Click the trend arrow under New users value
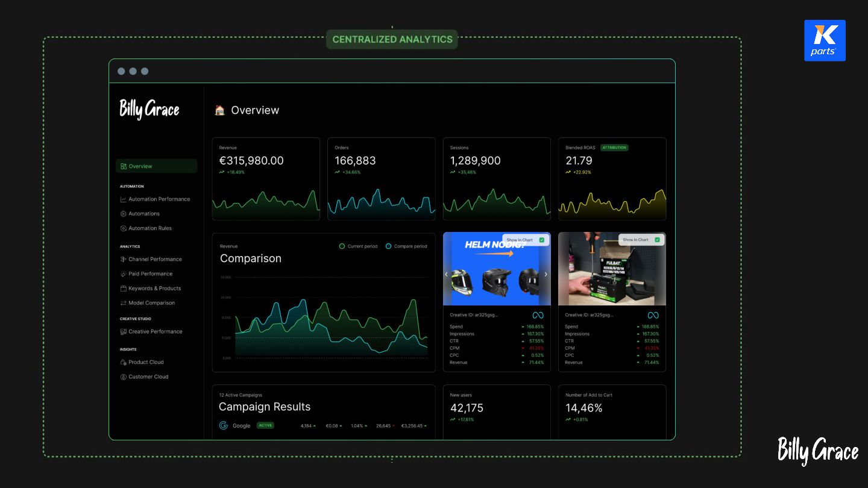The width and height of the screenshot is (868, 488). pyautogui.click(x=453, y=419)
